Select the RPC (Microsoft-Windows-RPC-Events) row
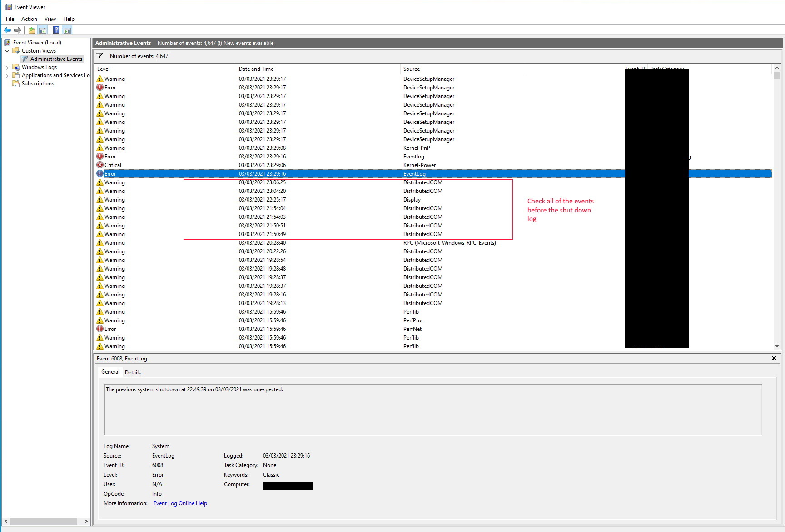Image resolution: width=785 pixels, height=532 pixels. (x=433, y=243)
